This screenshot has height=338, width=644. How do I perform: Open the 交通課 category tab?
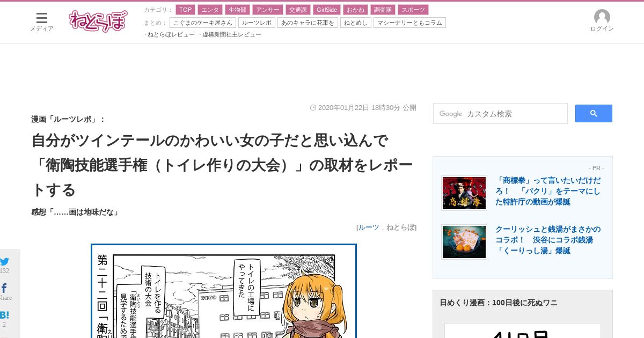point(297,10)
